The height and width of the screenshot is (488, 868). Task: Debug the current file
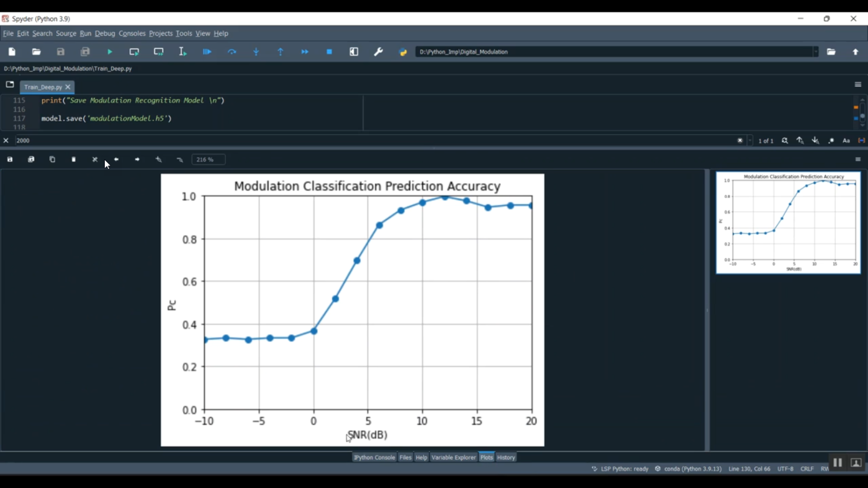(207, 51)
